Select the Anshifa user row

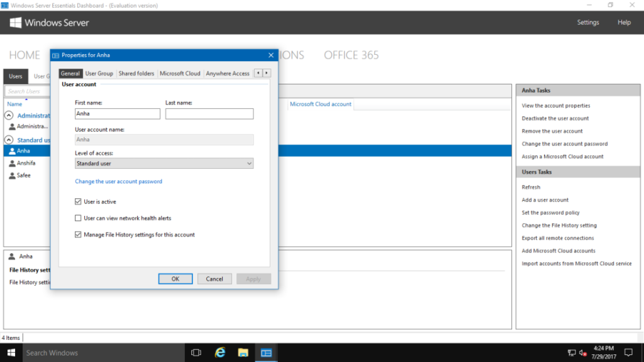[x=26, y=163]
